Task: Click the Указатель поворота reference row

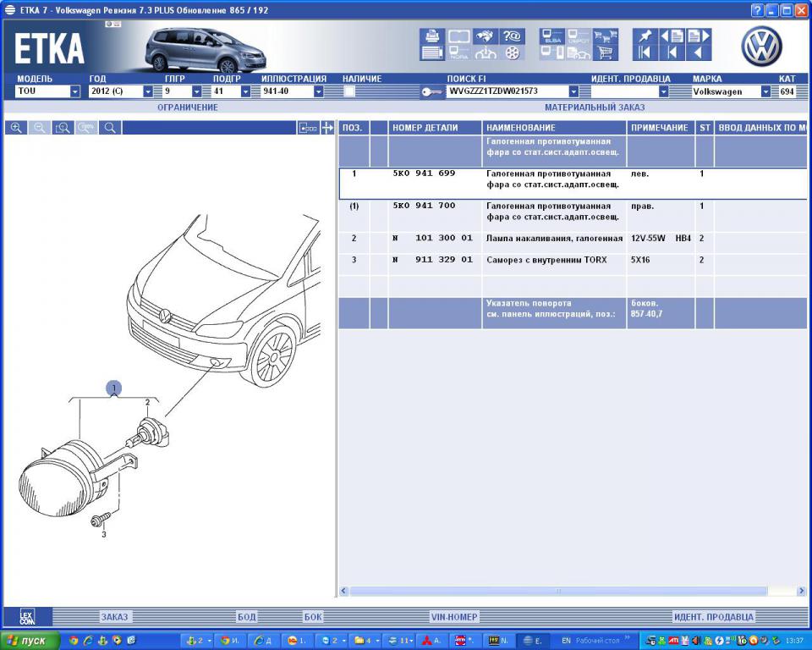Action: tap(573, 312)
